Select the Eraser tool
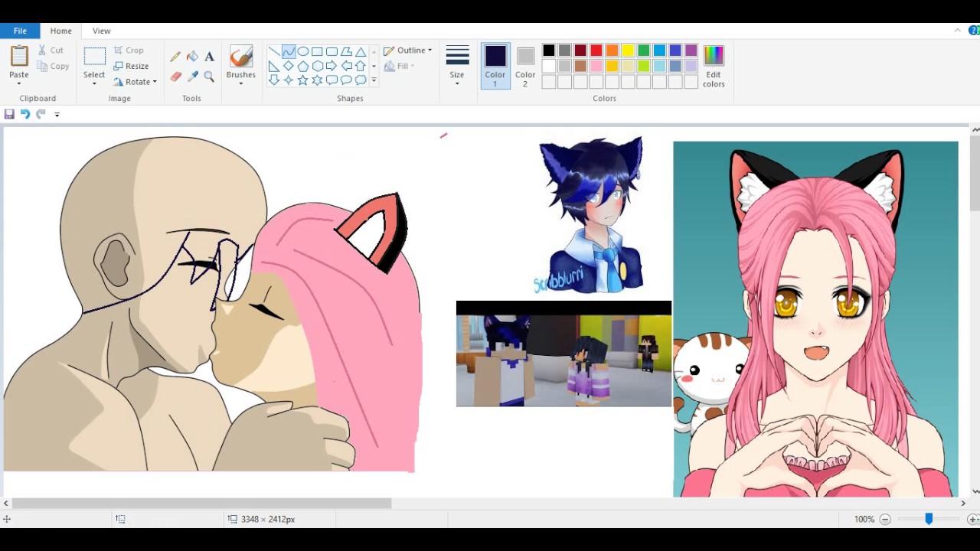980x551 pixels. pyautogui.click(x=175, y=77)
